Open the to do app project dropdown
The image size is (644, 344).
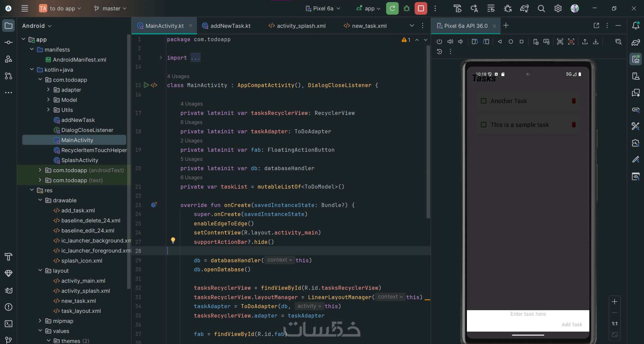(60, 8)
